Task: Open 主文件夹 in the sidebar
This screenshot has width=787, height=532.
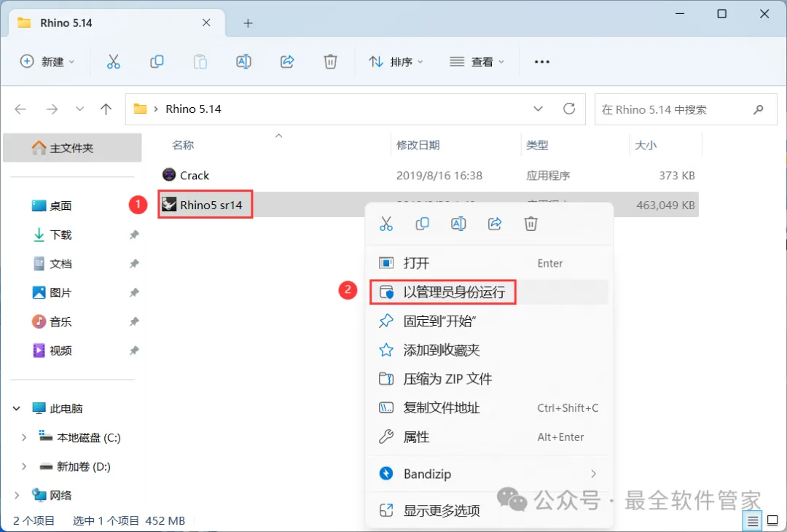Action: point(72,148)
